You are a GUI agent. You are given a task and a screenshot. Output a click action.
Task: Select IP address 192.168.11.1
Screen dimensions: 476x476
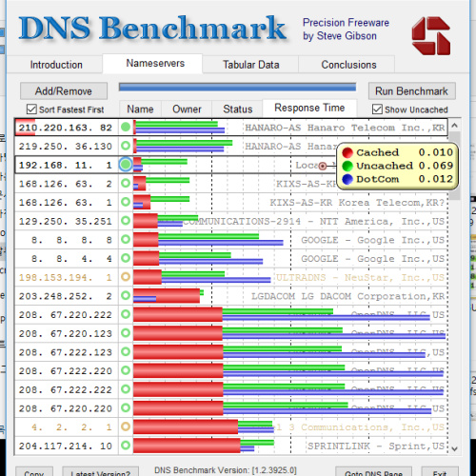click(x=66, y=165)
